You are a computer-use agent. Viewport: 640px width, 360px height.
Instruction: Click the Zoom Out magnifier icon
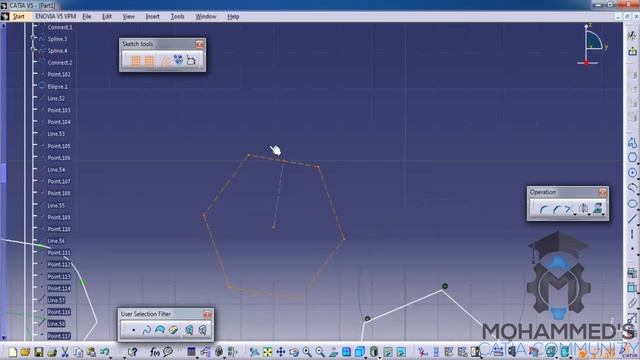click(x=320, y=352)
